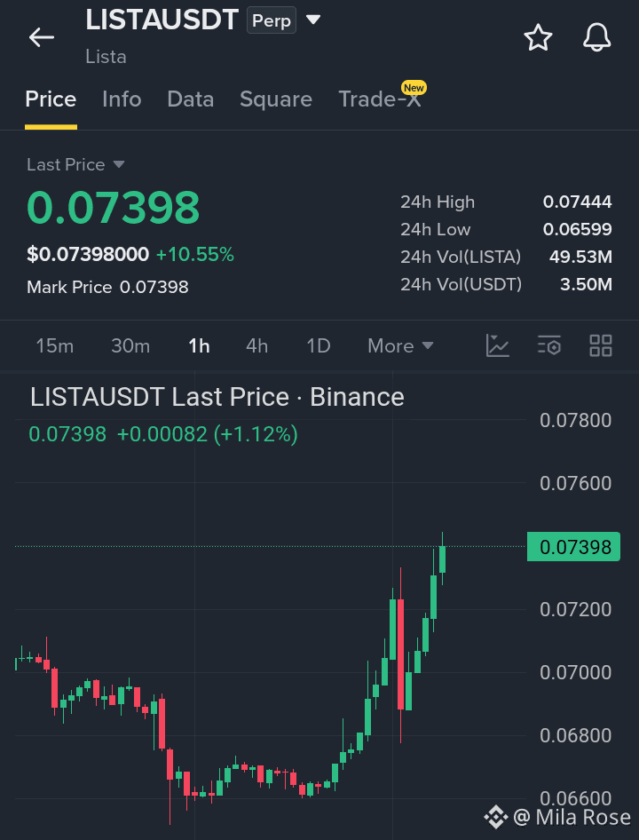The image size is (639, 840).
Task: Tap the LISTAUSDT Last Price · Binance chart title
Action: (x=217, y=397)
